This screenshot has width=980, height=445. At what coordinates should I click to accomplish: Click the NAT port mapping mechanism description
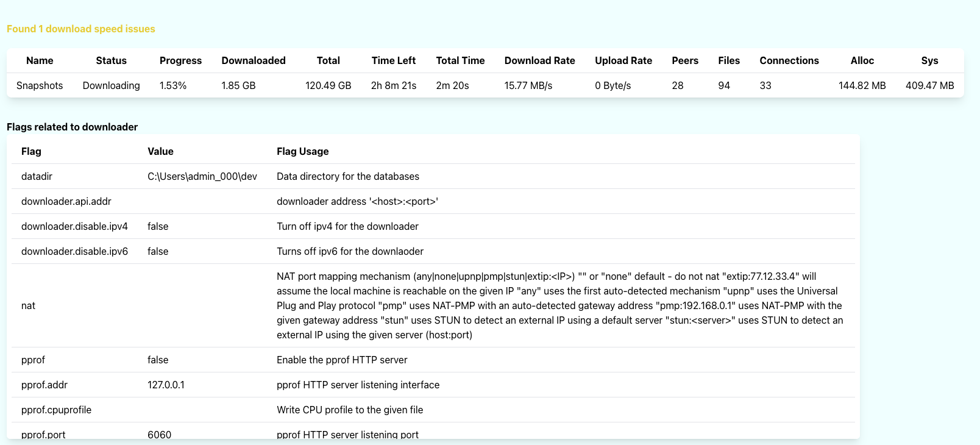(x=560, y=305)
